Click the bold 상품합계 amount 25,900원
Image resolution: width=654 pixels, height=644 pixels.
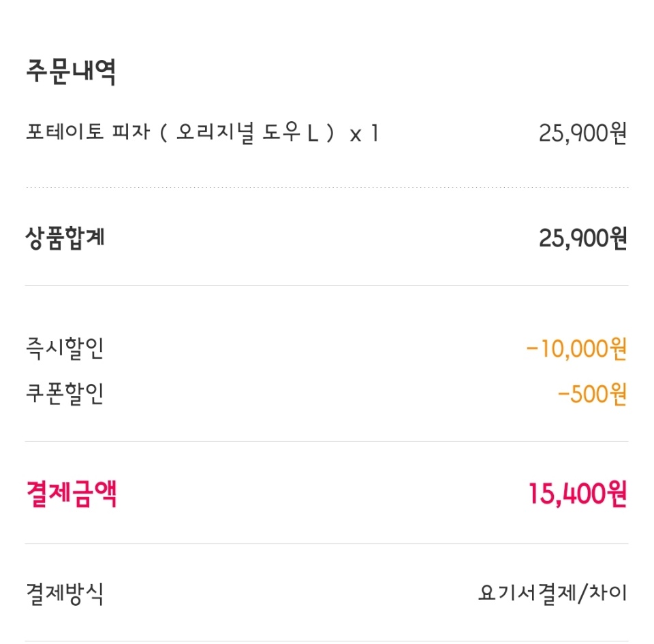(582, 239)
